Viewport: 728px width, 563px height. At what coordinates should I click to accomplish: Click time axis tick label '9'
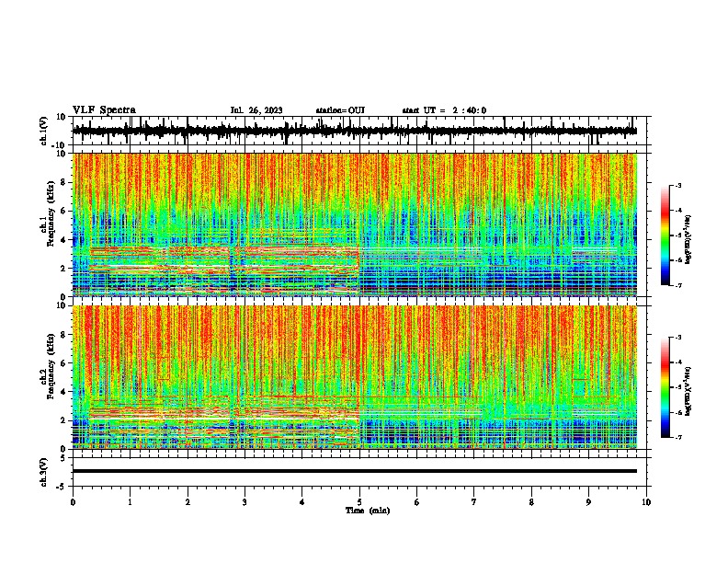click(588, 502)
